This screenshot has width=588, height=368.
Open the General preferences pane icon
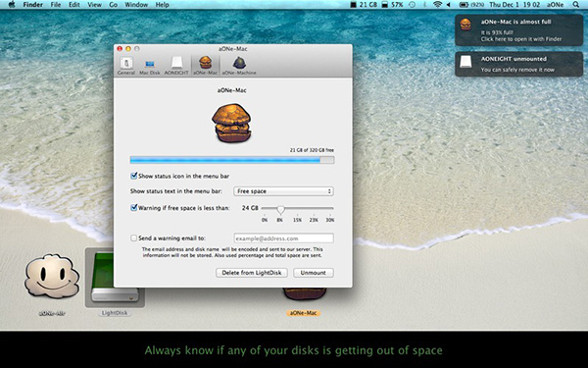coord(126,66)
